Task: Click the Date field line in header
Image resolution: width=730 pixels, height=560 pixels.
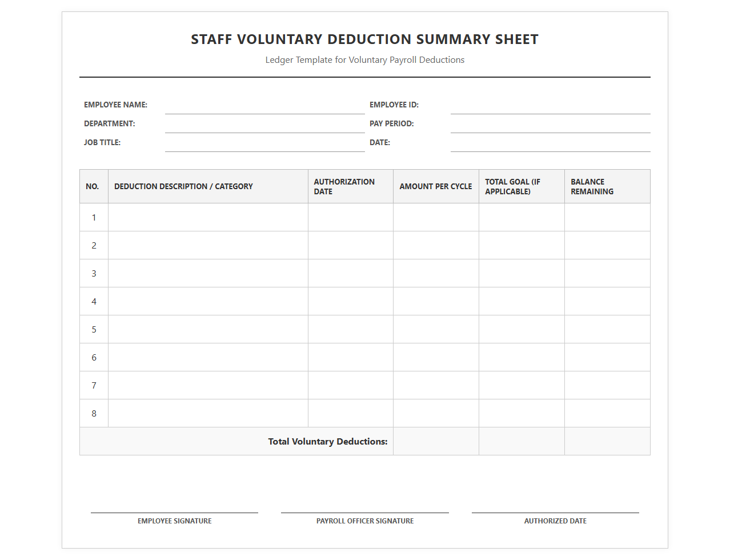Action: [x=550, y=144]
